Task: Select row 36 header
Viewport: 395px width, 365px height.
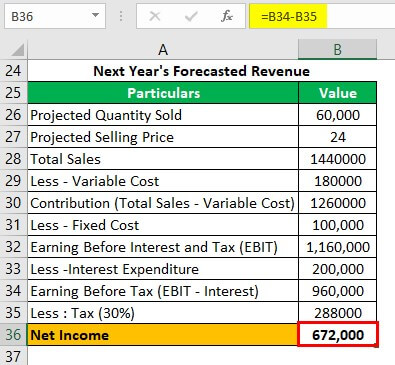Action: (13, 335)
